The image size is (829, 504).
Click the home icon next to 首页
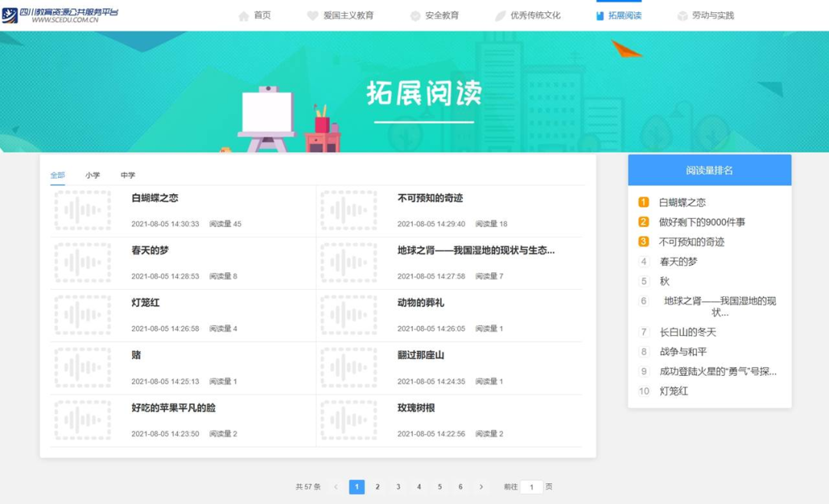pos(243,14)
